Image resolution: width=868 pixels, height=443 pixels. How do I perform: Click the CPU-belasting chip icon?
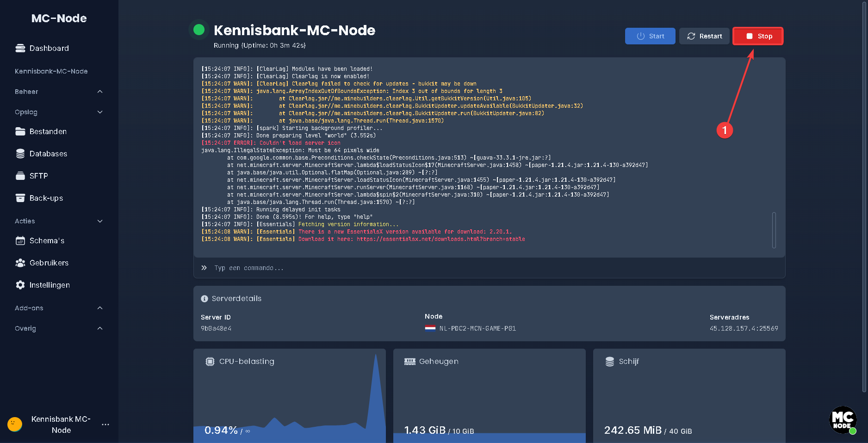[210, 362]
